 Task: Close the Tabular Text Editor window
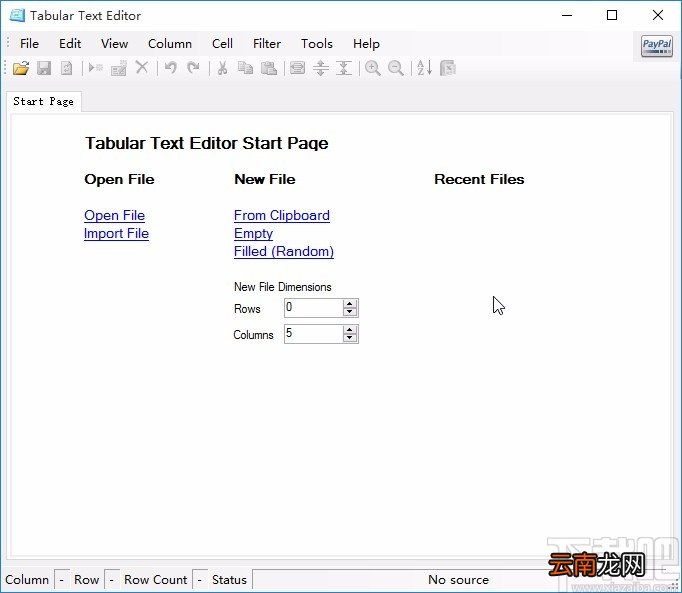tap(658, 15)
